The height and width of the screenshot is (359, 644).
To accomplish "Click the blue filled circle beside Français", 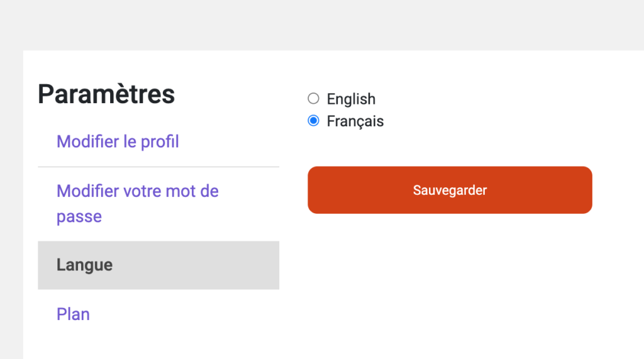I will pyautogui.click(x=313, y=121).
